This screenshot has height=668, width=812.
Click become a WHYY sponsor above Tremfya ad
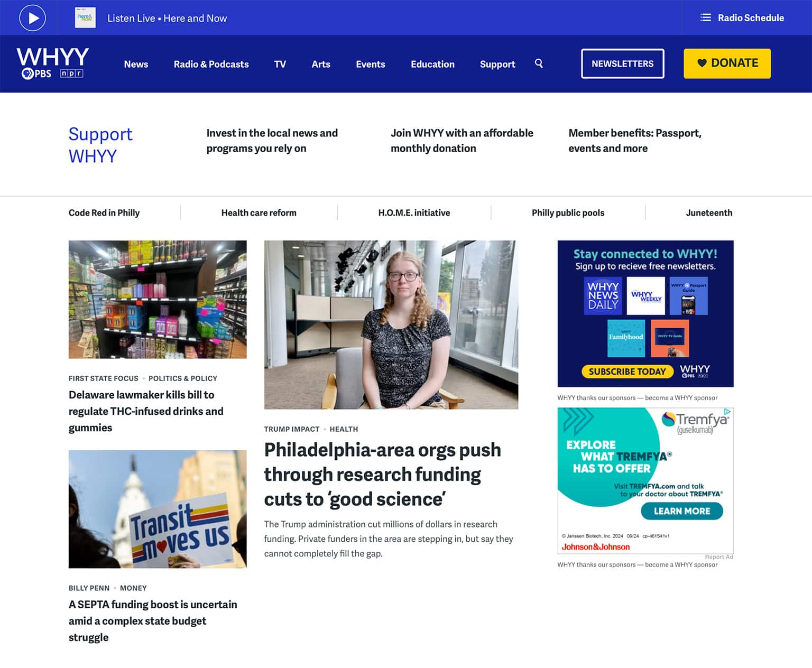pyautogui.click(x=681, y=397)
